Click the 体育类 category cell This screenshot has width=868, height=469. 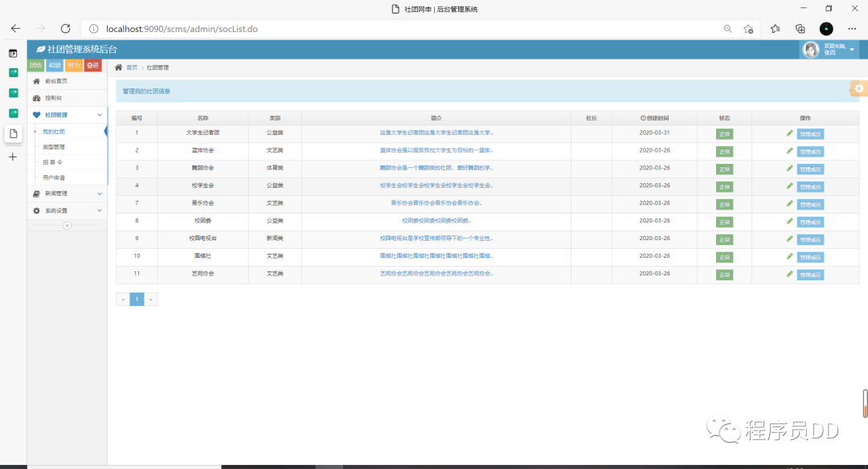click(275, 168)
